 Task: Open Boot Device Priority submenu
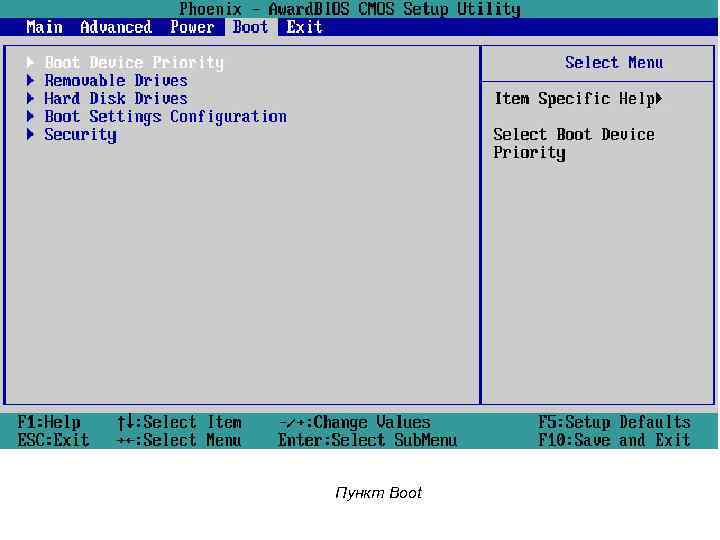134,62
